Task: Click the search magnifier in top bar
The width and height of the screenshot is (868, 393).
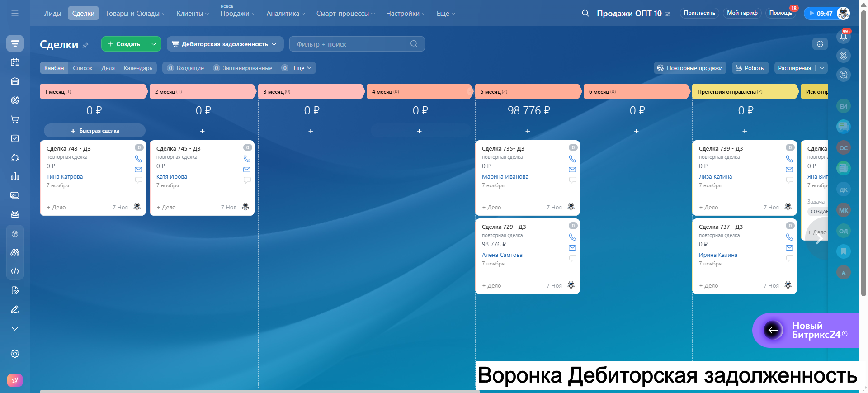Action: (x=585, y=13)
